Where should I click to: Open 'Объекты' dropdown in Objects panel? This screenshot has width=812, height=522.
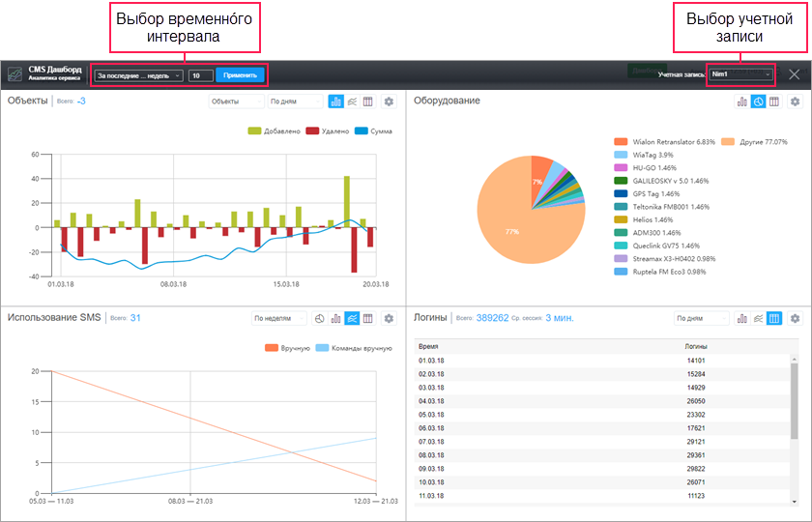click(237, 101)
